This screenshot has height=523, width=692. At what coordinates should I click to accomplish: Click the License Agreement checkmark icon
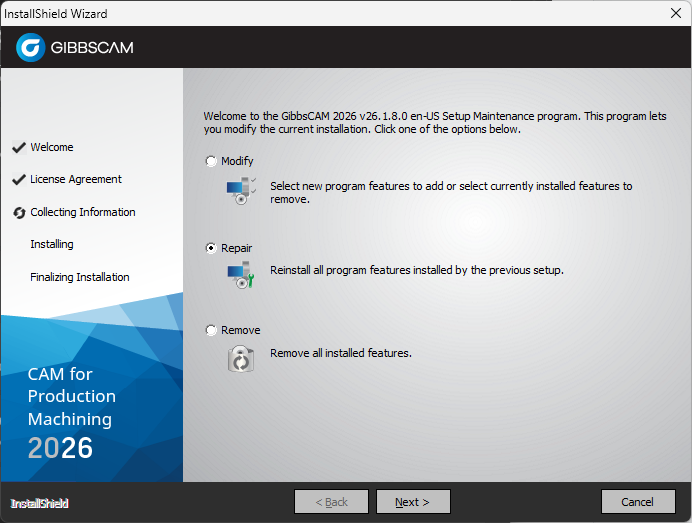click(19, 180)
